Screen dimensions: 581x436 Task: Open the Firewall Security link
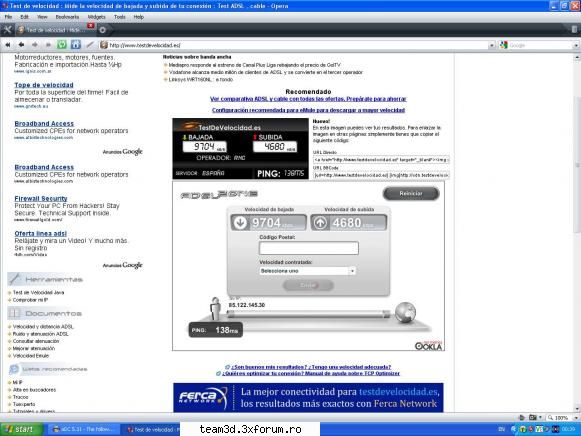tap(41, 199)
